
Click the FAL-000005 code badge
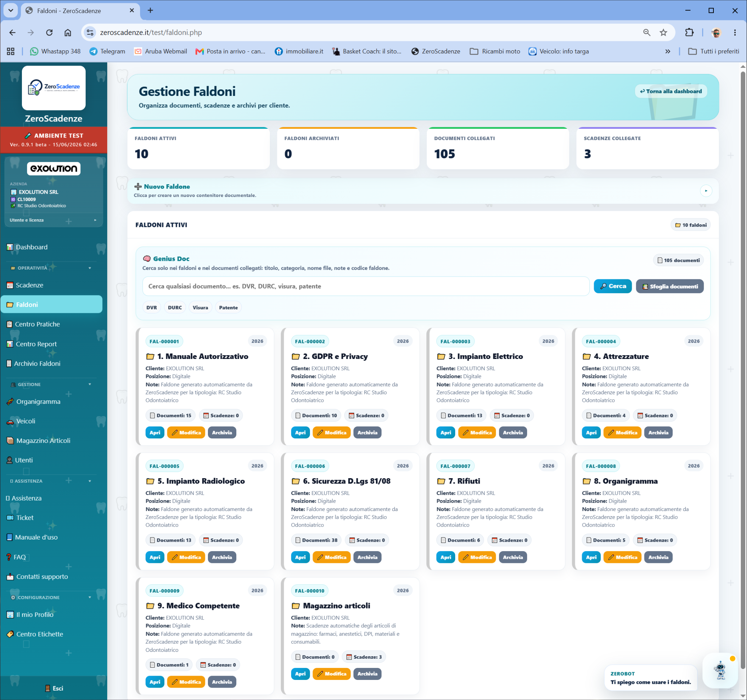click(x=164, y=465)
